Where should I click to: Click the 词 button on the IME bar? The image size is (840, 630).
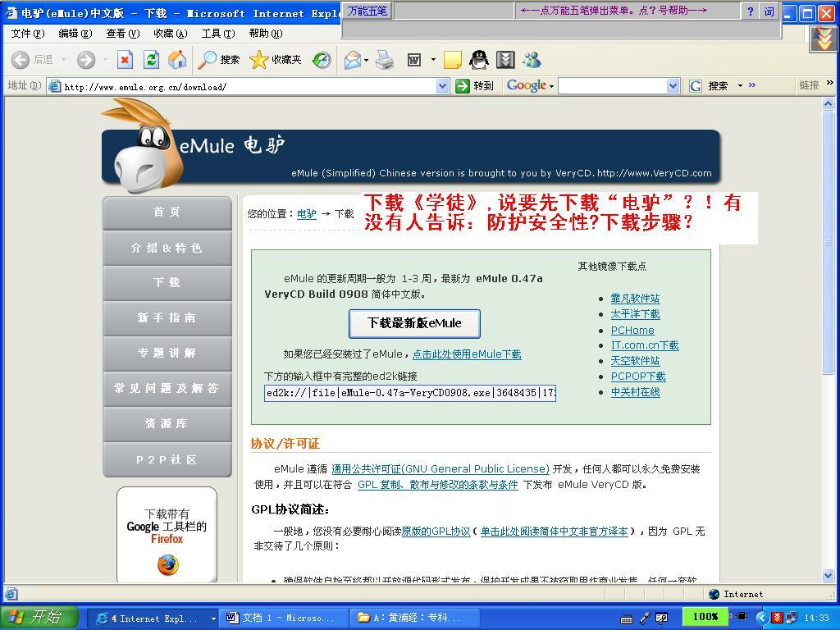[769, 11]
